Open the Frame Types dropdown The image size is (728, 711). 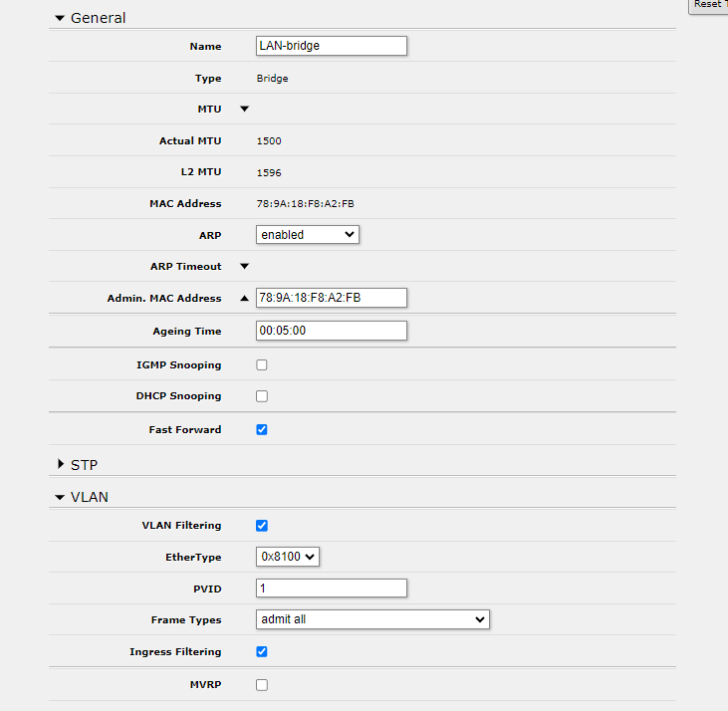click(372, 620)
